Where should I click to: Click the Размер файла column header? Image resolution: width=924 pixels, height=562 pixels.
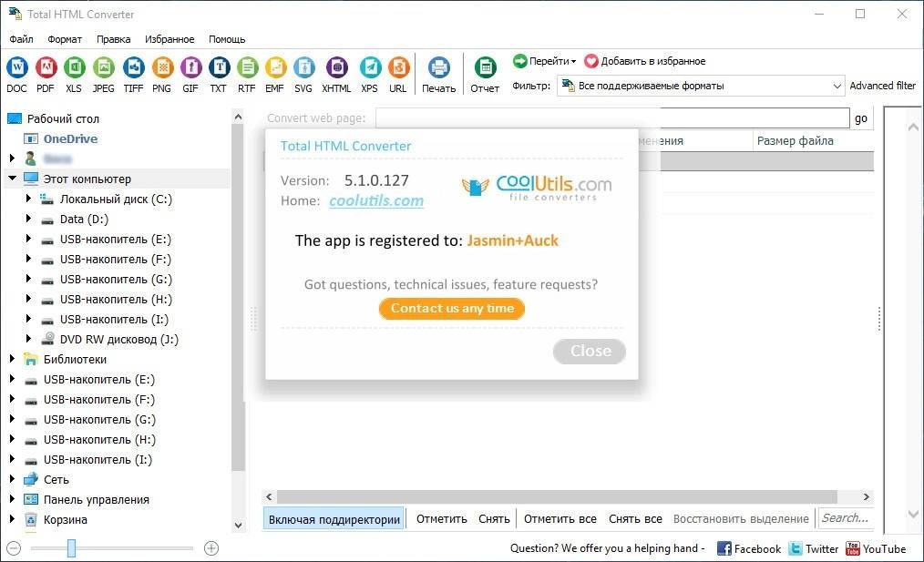(x=813, y=141)
